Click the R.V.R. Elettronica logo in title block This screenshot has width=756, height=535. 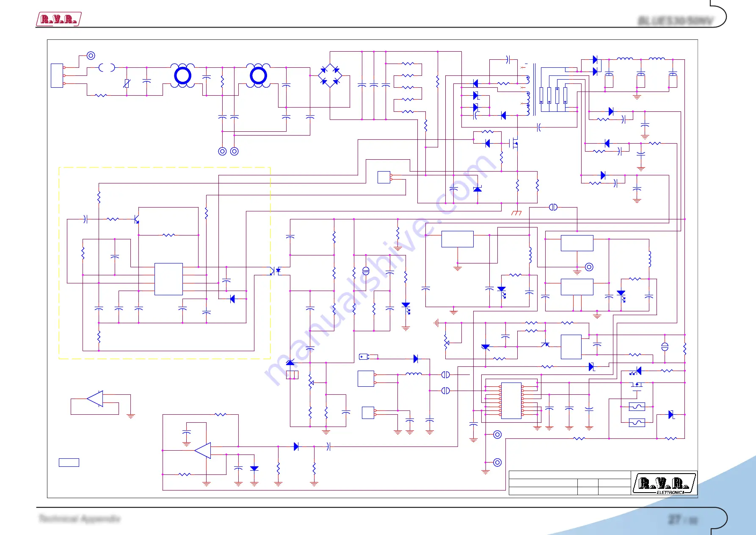(664, 483)
